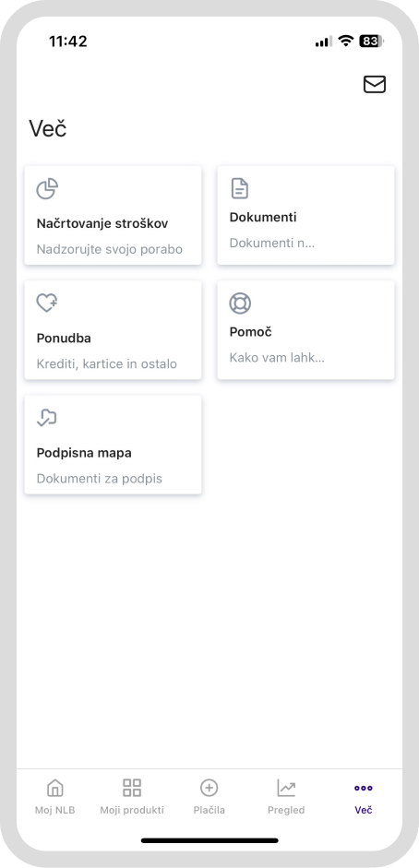The height and width of the screenshot is (868, 419).
Task: Tap the heart plus icon for Ponudba
Action: [47, 303]
